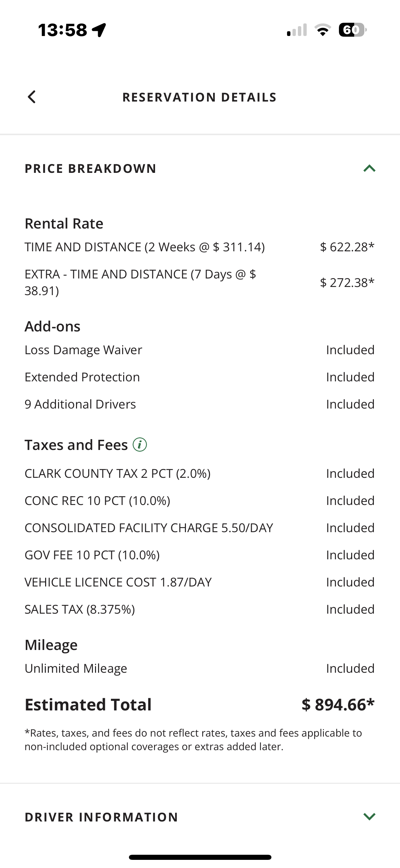Select the Extended Protection add-on
400x868 pixels.
(82, 377)
